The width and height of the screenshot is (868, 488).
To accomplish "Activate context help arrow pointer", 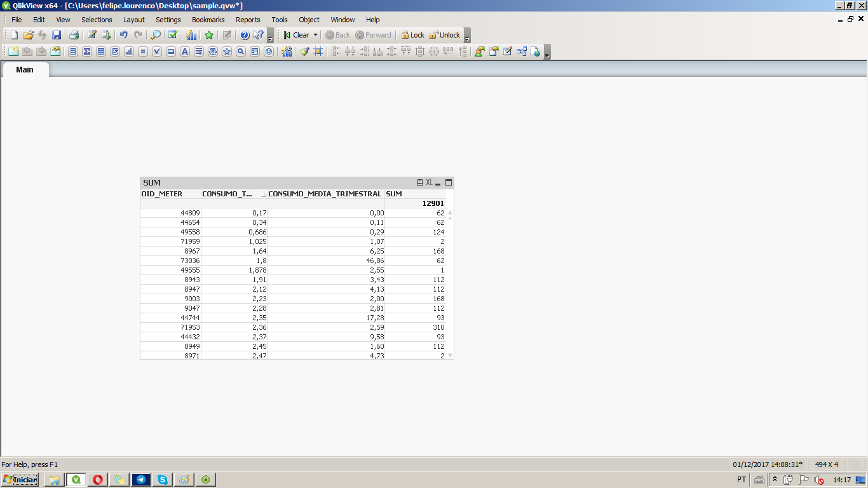I will pos(259,35).
